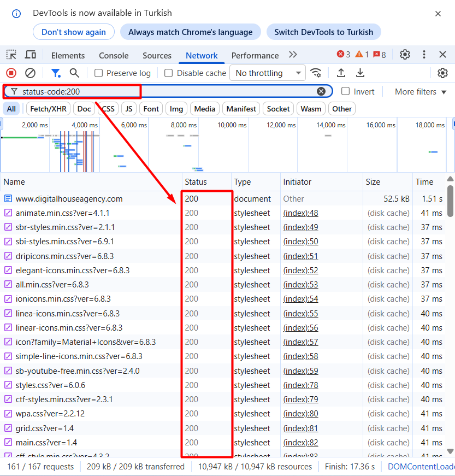Clear the network log
The height and width of the screenshot is (476, 455).
31,73
